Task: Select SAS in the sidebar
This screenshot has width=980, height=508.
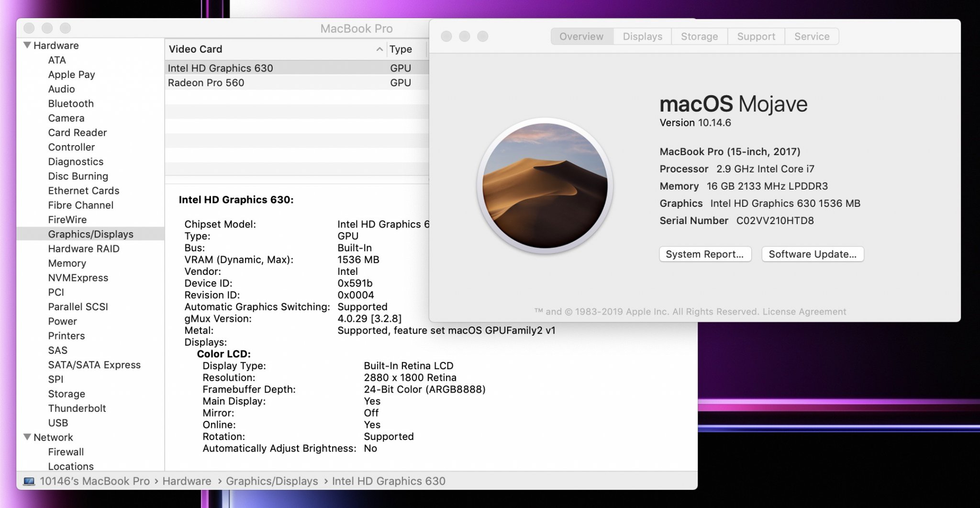Action: (57, 350)
